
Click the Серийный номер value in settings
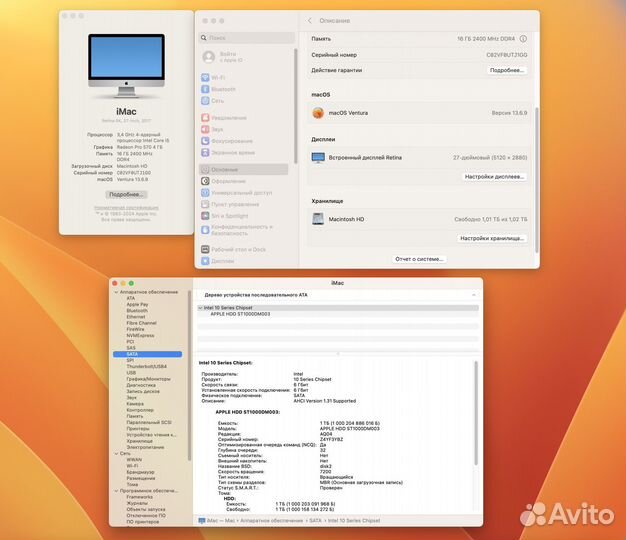click(x=507, y=55)
